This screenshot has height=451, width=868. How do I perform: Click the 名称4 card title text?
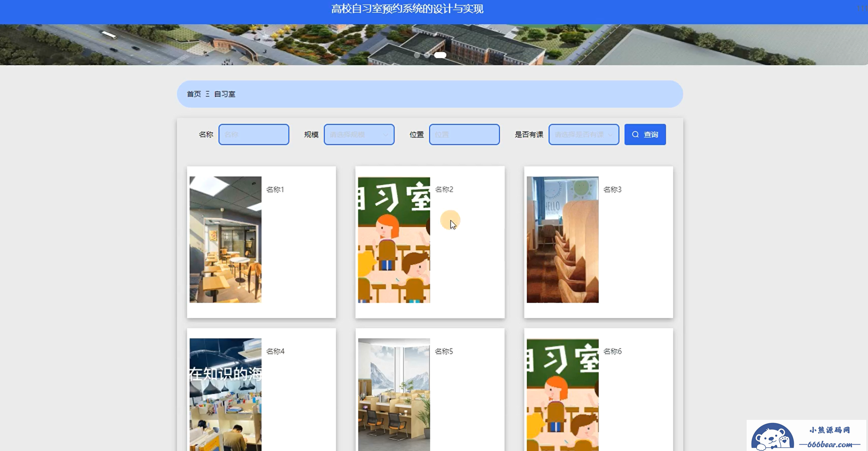pyautogui.click(x=275, y=351)
